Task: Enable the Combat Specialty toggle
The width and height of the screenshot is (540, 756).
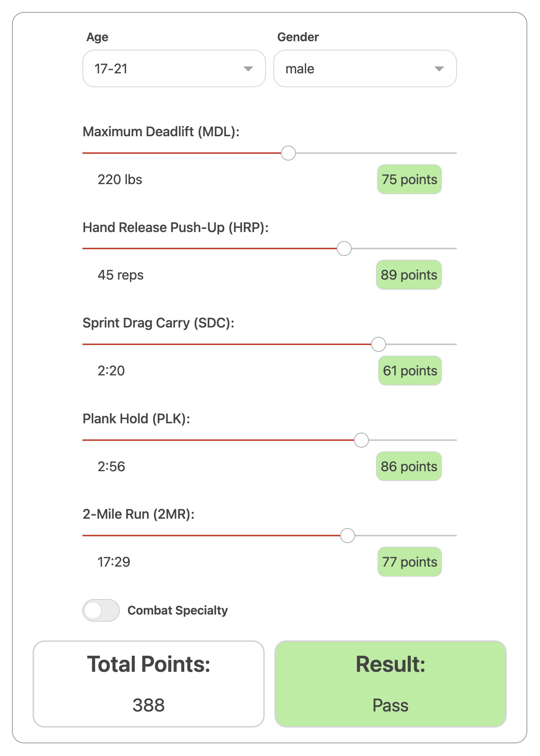Action: 100,610
